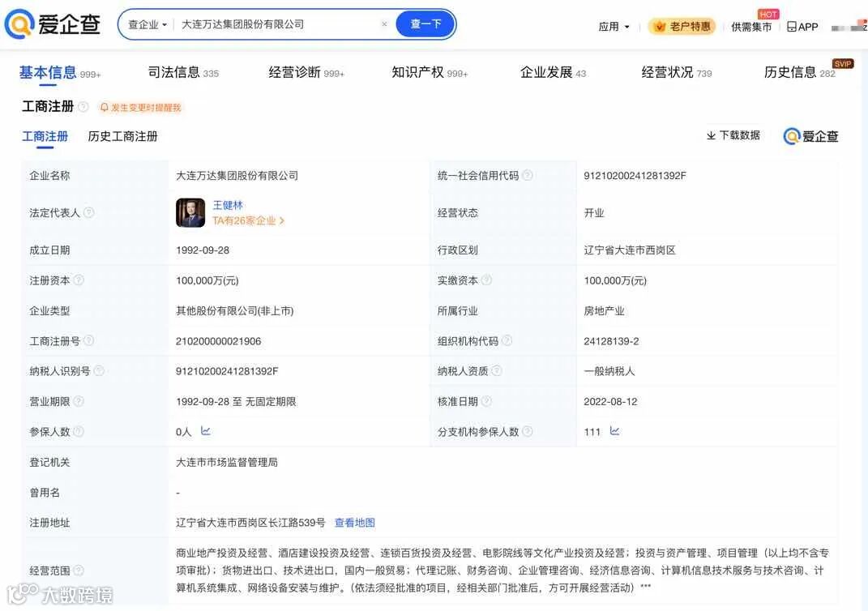The height and width of the screenshot is (611, 868).
Task: Enable 发生变更时提醒我 bell reminder
Action: pyautogui.click(x=140, y=107)
